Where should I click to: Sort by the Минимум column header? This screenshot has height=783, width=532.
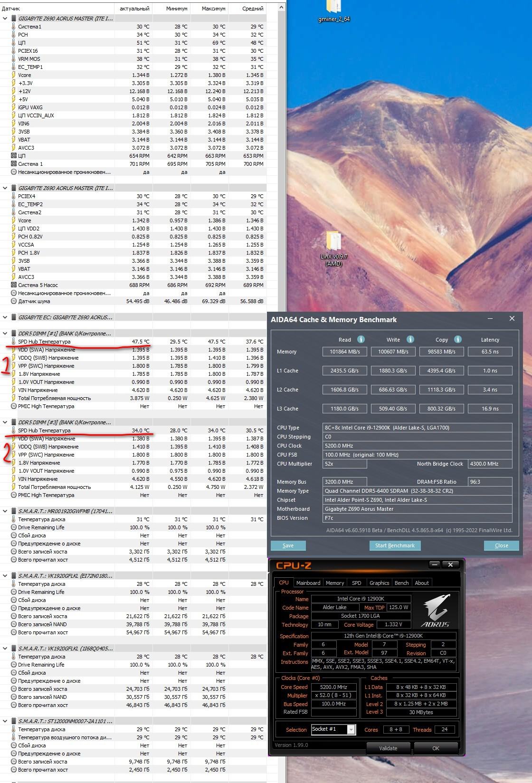point(171,8)
